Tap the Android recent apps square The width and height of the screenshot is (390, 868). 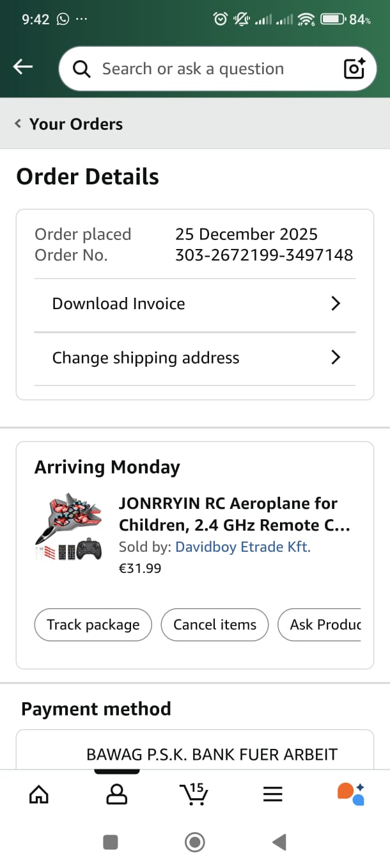(x=111, y=842)
